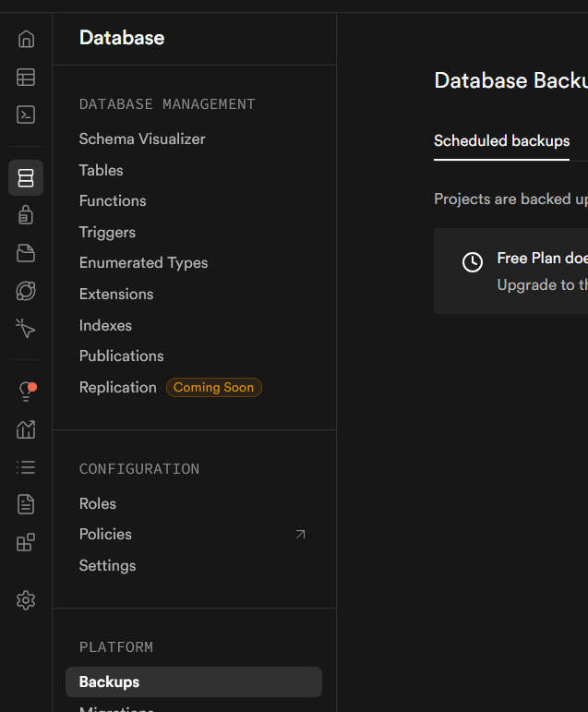Viewport: 588px width, 712px height.
Task: Switch to the Scheduled backups tab
Action: (501, 141)
